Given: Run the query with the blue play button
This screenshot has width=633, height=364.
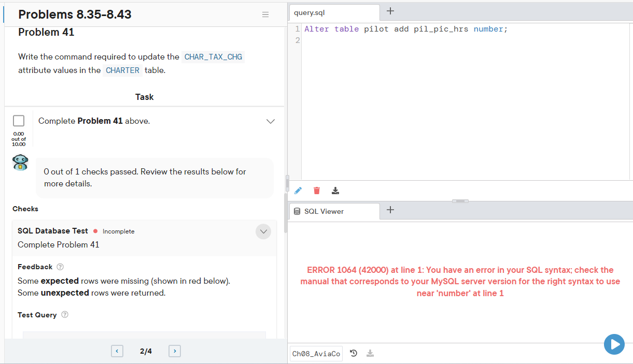Looking at the screenshot, I should click(614, 344).
